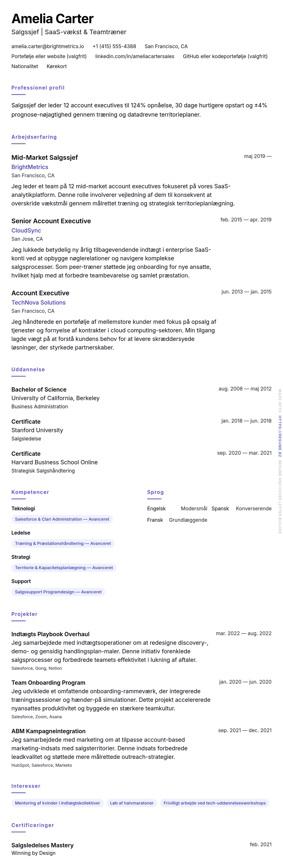Click the Frivilligt arbejde ved tech-uddannelsesworkshops tag
Viewport: 283px width, 868px height.
(x=214, y=803)
